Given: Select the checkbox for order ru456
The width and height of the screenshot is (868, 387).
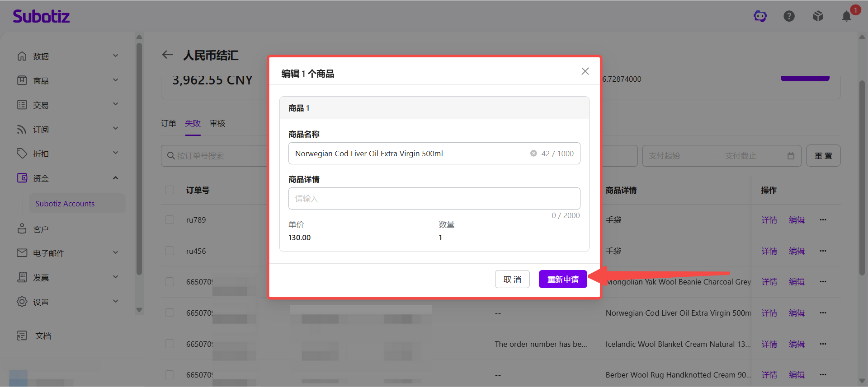Looking at the screenshot, I should pyautogui.click(x=170, y=251).
